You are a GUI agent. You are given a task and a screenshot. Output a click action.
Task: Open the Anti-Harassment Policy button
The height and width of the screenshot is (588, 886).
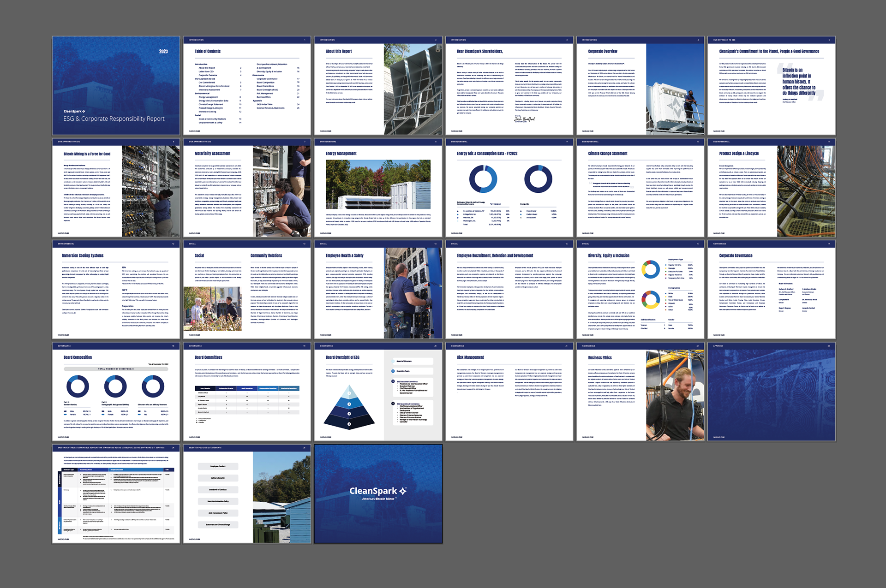[218, 513]
